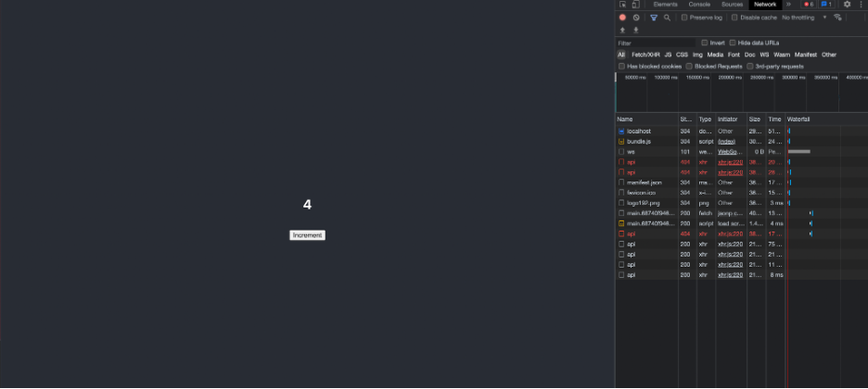The image size is (868, 389).
Task: Filter requests by Fetch/XHR type
Action: (645, 55)
